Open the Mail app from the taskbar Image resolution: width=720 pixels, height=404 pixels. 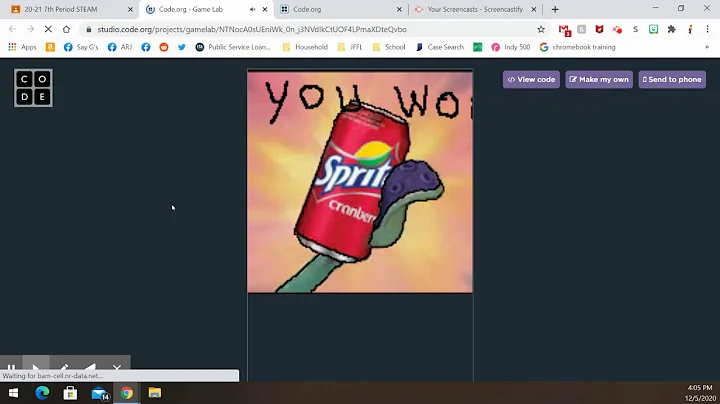coord(99,393)
